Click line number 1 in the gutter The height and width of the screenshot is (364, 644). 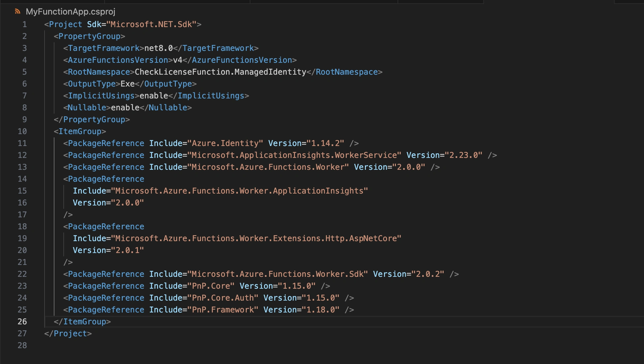tap(24, 24)
